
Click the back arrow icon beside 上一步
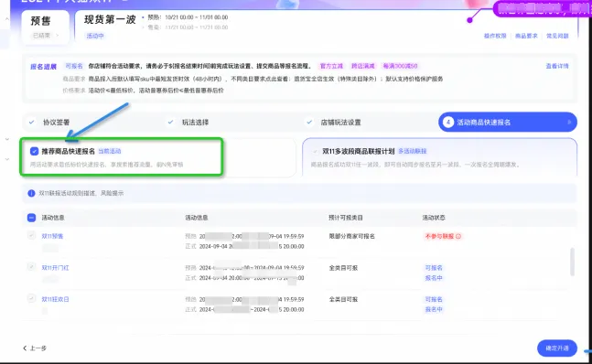25,348
